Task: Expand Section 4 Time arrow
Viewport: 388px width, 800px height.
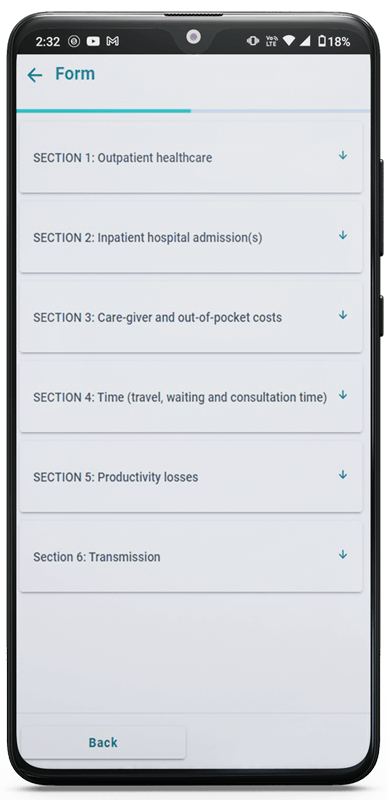Action: (x=343, y=394)
